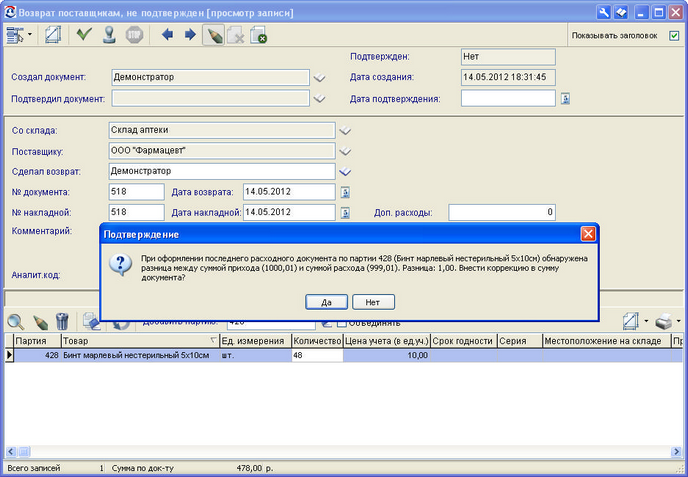This screenshot has height=477, width=688.
Task: Toggle the 'Объединять' checkbox
Action: 342,324
